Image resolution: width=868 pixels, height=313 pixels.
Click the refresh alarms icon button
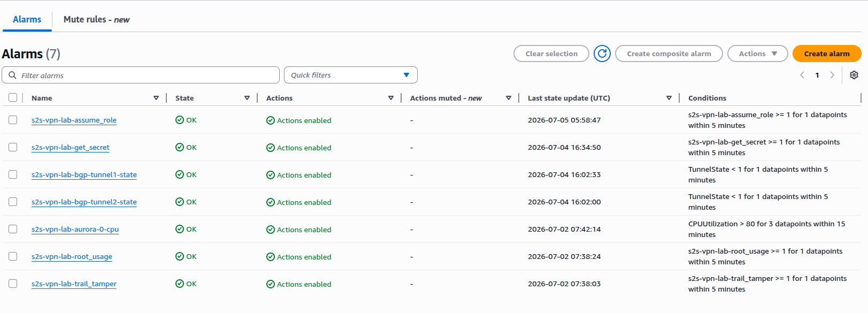point(602,54)
